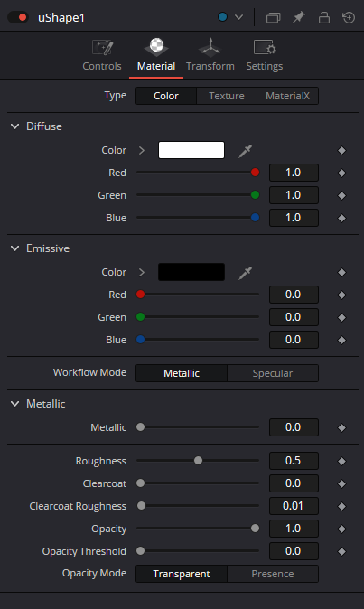This screenshot has width=364, height=609.
Task: Edit the Clearcoat Roughness 0.01 field
Action: pos(294,506)
